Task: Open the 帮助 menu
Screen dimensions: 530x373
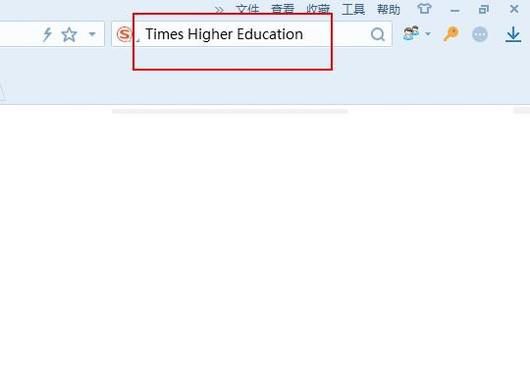Action: coord(389,9)
